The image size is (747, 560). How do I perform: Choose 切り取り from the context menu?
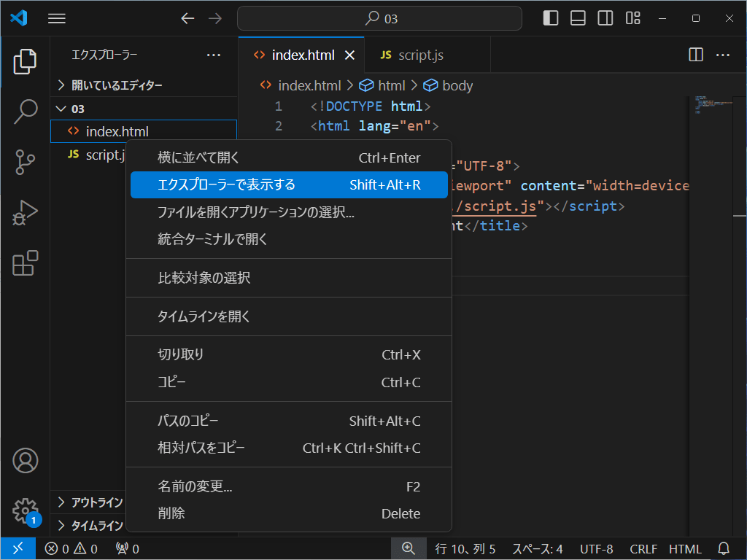click(289, 355)
